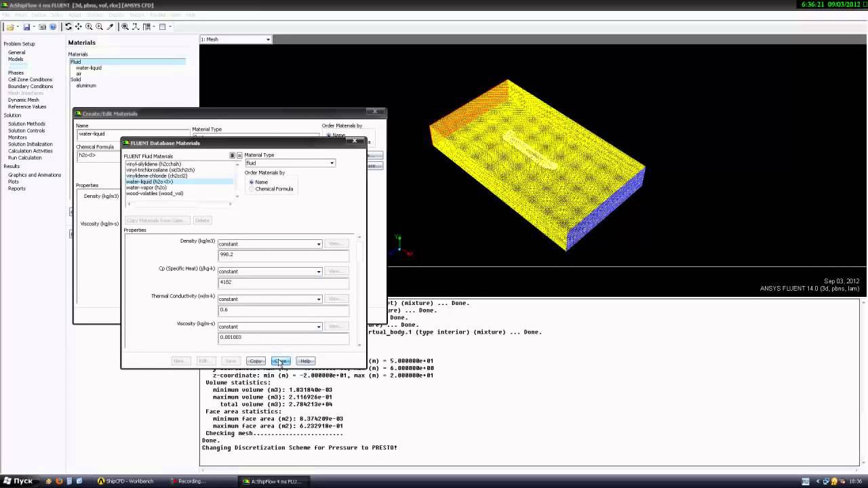Click scrollbar of database Properties section

(x=359, y=291)
